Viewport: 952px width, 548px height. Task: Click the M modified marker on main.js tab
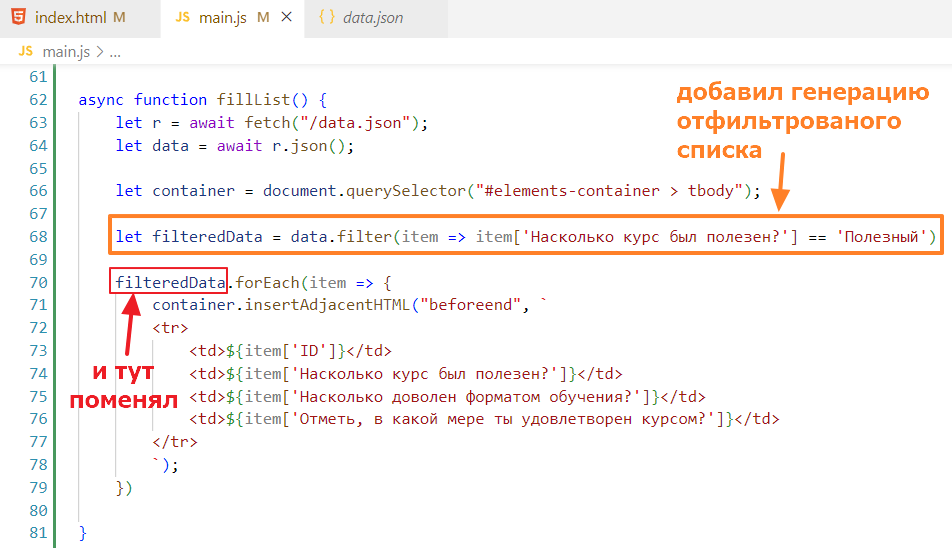[263, 18]
